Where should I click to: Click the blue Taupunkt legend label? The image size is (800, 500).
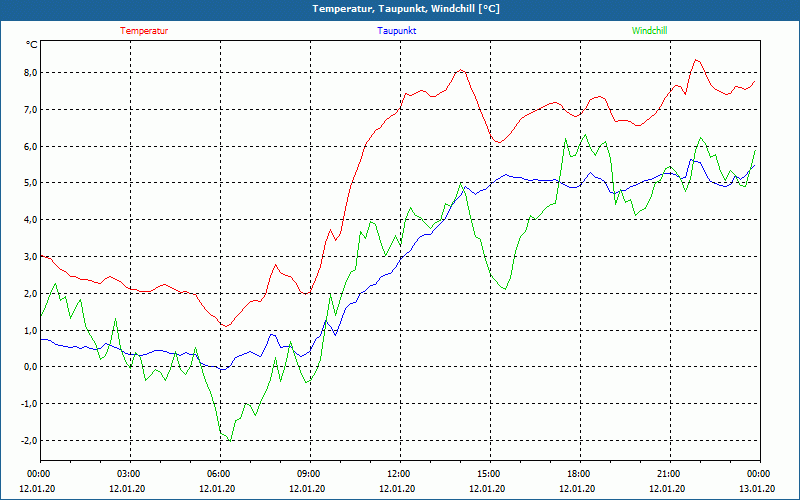pyautogui.click(x=396, y=31)
